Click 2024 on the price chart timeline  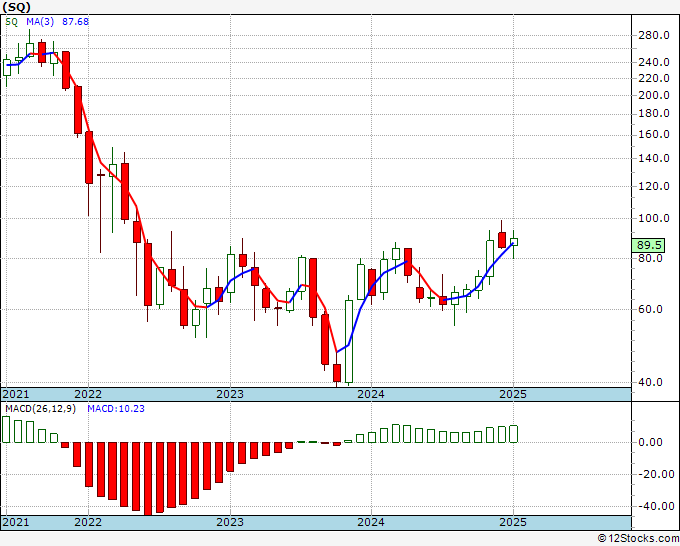[371, 394]
